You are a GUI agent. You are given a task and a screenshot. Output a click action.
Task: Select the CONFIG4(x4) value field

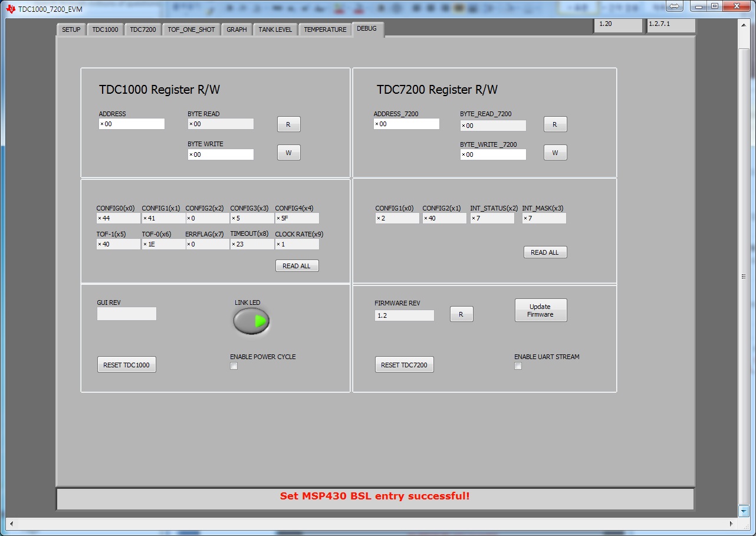coord(297,218)
